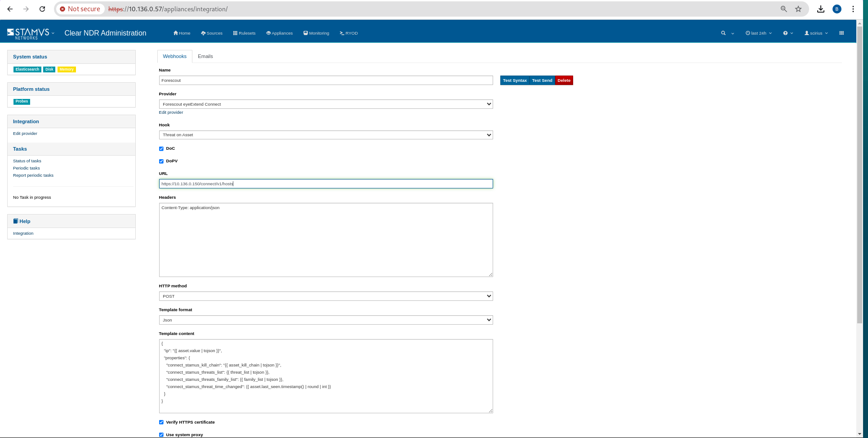Expand the Hook dropdown
This screenshot has height=438, width=868.
point(325,135)
